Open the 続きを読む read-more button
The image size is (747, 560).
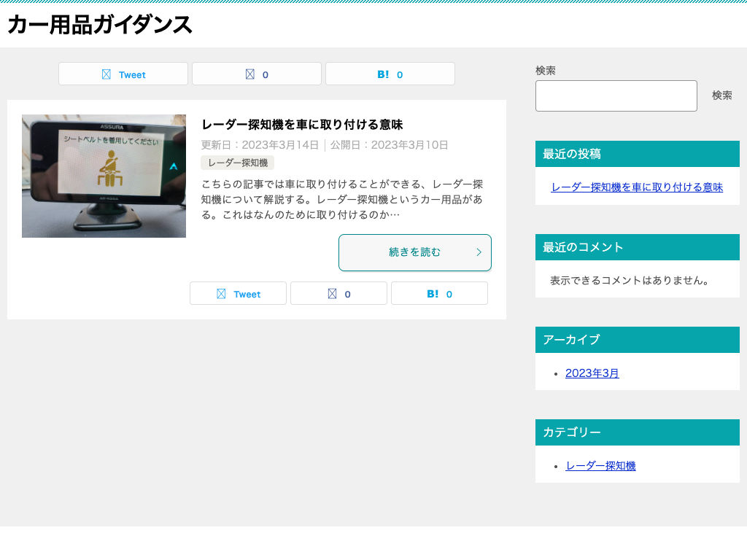pos(414,252)
